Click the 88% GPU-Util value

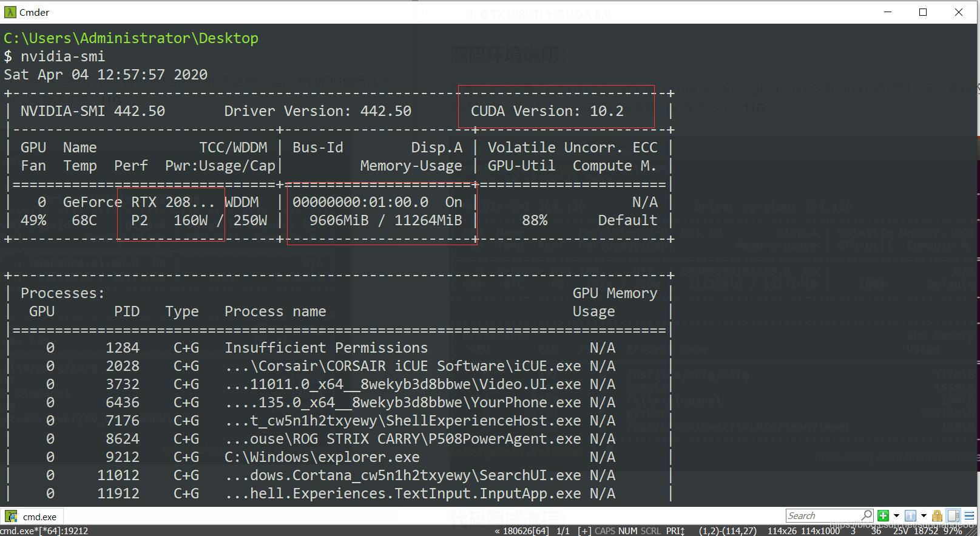tap(534, 220)
